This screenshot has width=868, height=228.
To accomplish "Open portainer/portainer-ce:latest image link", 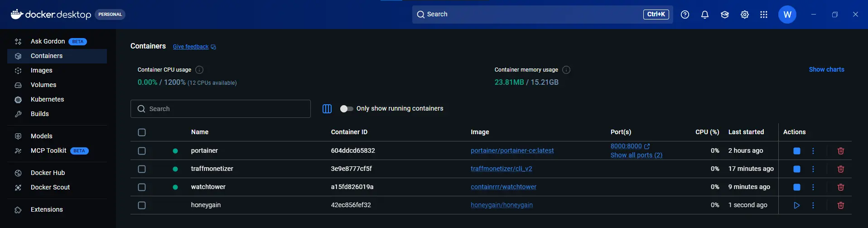I will coord(512,151).
